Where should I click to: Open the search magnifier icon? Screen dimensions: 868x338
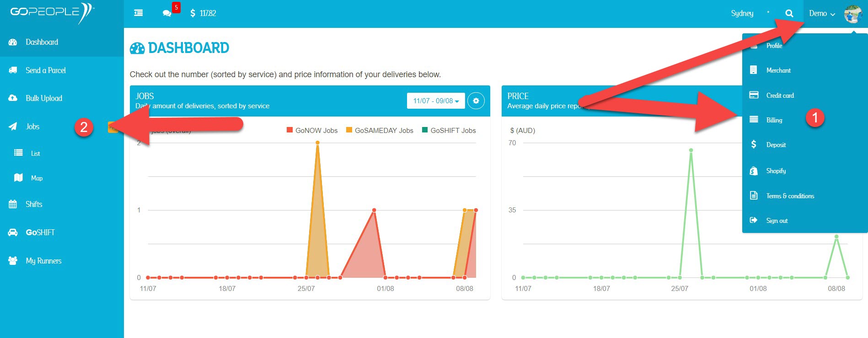[x=789, y=13]
